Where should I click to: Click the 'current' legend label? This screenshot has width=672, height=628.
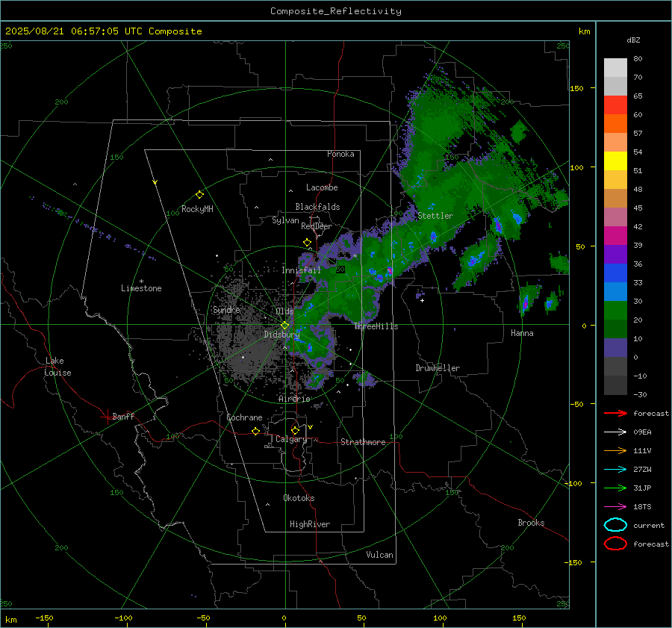pyautogui.click(x=649, y=525)
